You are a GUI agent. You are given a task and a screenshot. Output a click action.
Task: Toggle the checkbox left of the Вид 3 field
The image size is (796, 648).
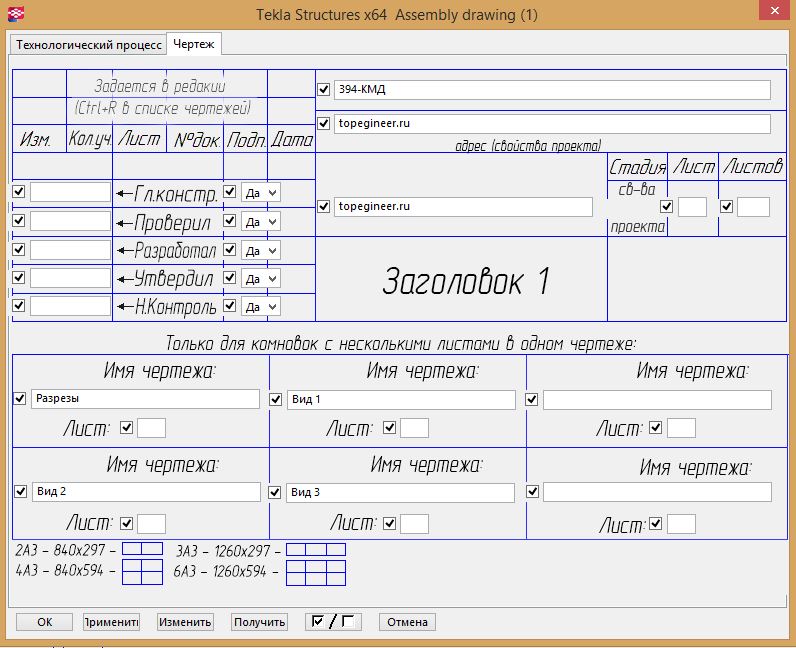point(276,492)
